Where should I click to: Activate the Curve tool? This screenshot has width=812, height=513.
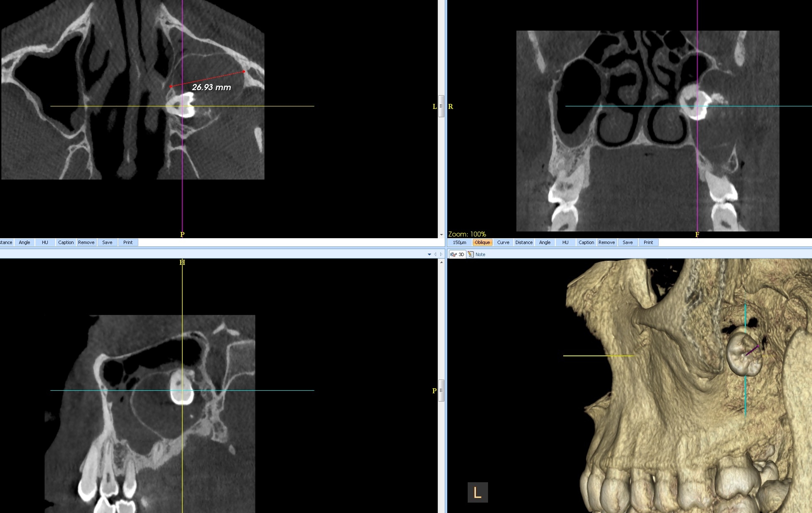point(503,242)
